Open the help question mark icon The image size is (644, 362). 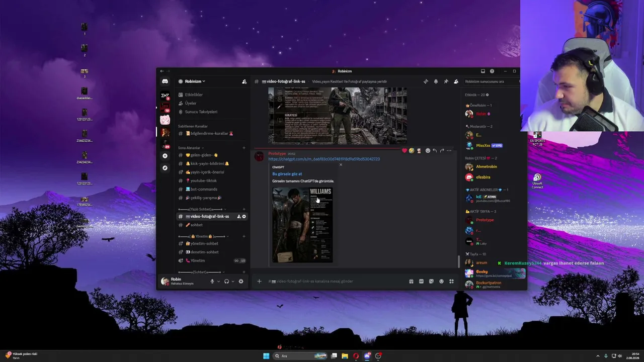tap(492, 71)
